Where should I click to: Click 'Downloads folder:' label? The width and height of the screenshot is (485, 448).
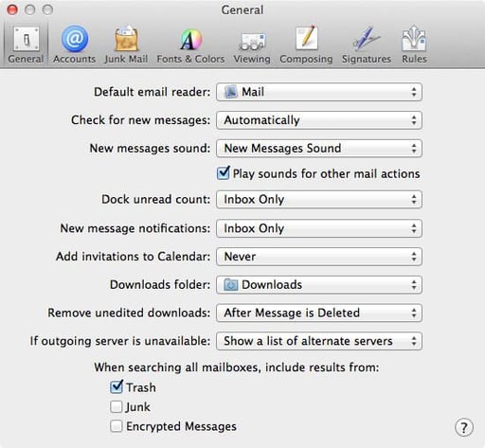point(160,285)
